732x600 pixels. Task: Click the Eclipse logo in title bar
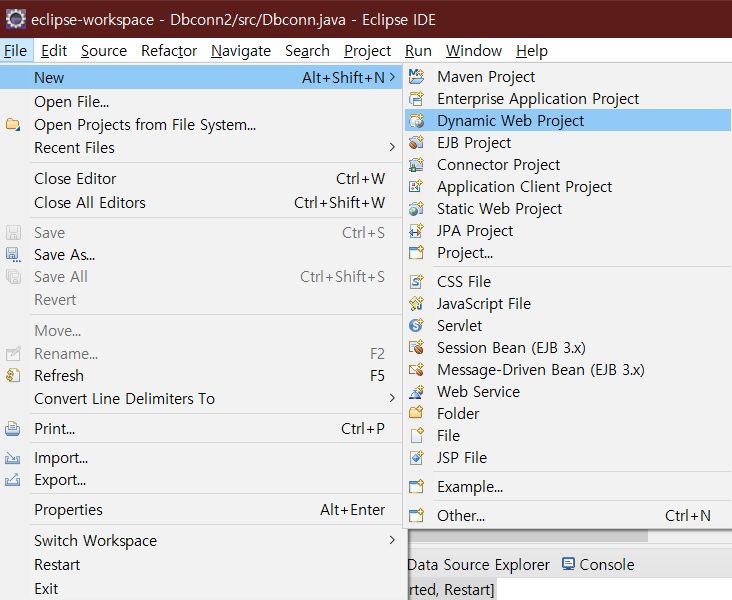pos(16,19)
